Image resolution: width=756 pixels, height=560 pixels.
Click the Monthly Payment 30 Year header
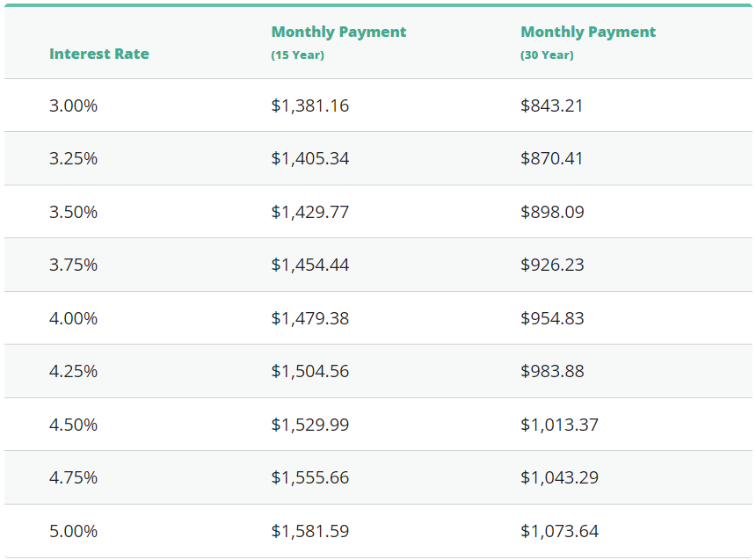tap(588, 33)
